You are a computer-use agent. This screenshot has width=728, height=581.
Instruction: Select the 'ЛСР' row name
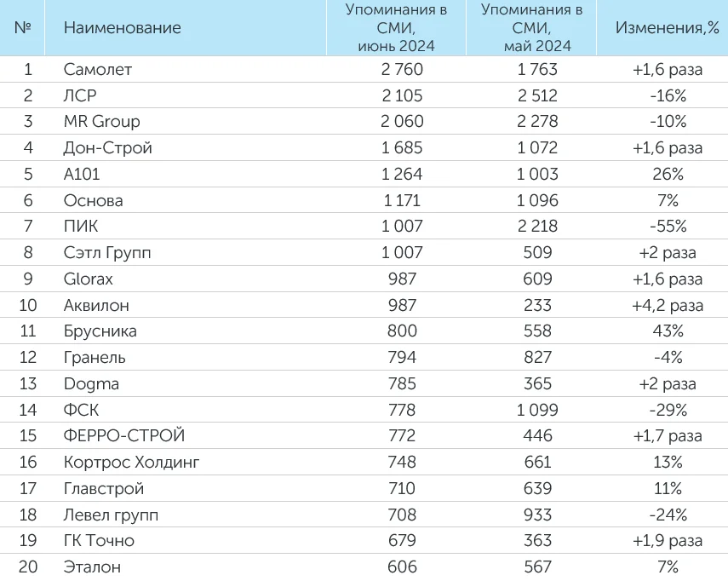(80, 95)
